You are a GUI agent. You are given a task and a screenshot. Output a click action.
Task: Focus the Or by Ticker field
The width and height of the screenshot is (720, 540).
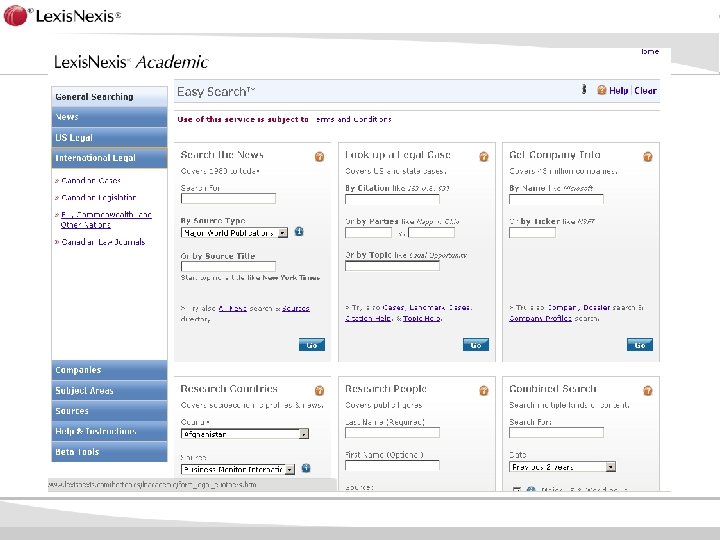532,232
